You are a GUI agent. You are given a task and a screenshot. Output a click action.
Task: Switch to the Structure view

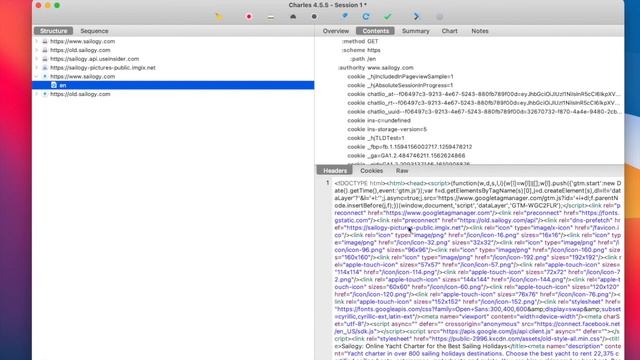pyautogui.click(x=53, y=31)
